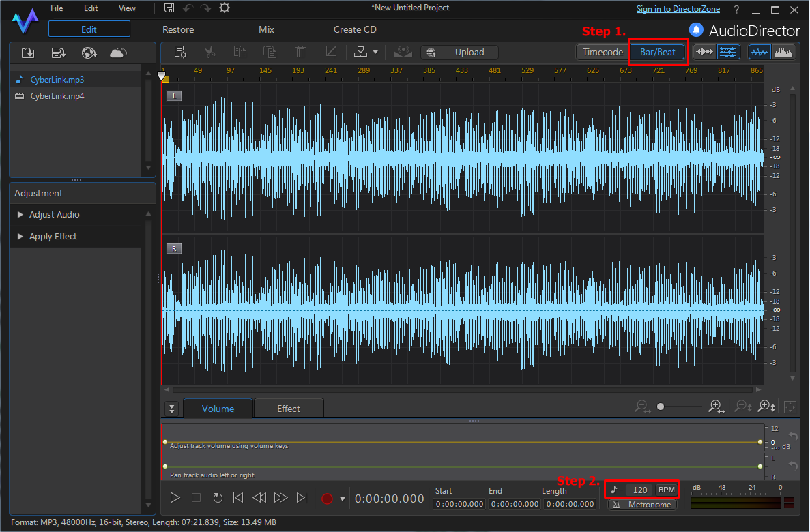Click the undo arrow icon
Viewport: 810px width, 532px height.
[x=188, y=8]
